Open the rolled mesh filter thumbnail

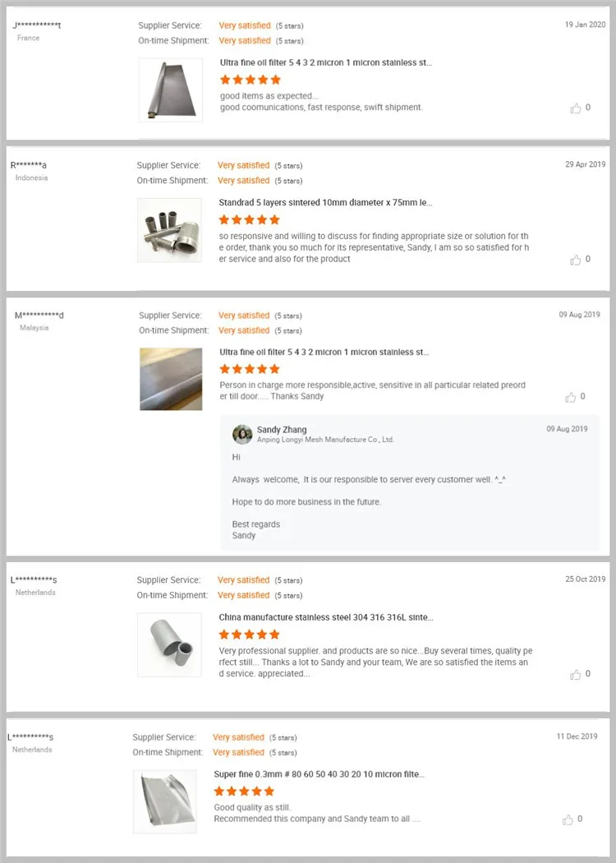[170, 90]
